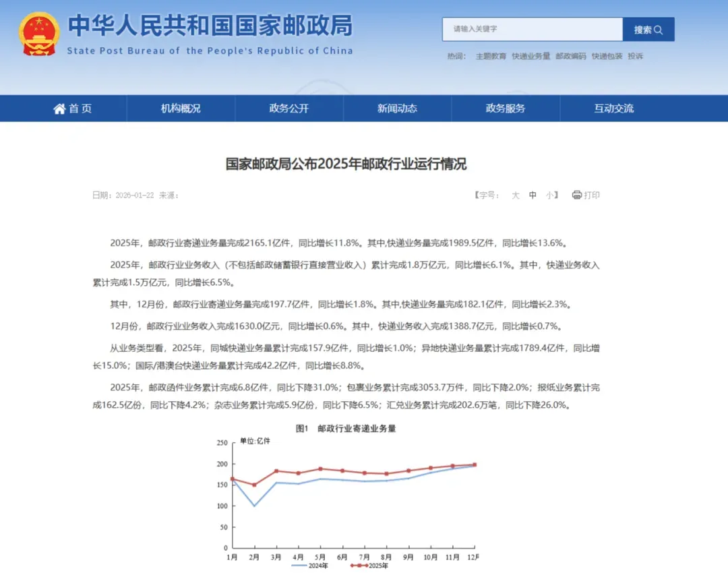This screenshot has height=573, width=728.
Task: Click the paragraph starting 2025年，邮政函件业务
Action: click(x=346, y=396)
